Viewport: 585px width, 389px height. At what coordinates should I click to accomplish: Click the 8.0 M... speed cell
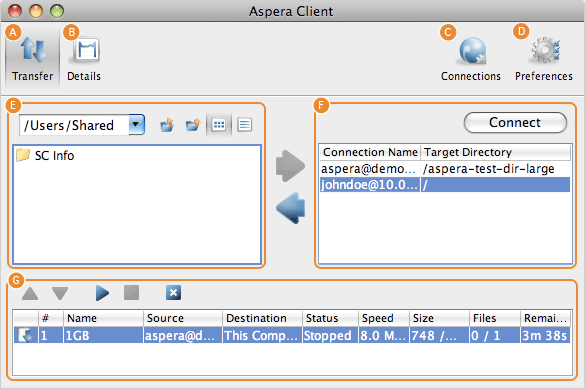click(x=384, y=335)
